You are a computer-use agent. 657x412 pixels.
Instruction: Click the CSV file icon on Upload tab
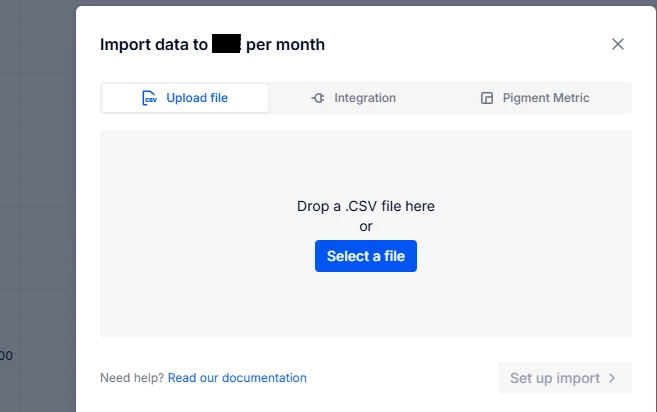click(x=150, y=98)
